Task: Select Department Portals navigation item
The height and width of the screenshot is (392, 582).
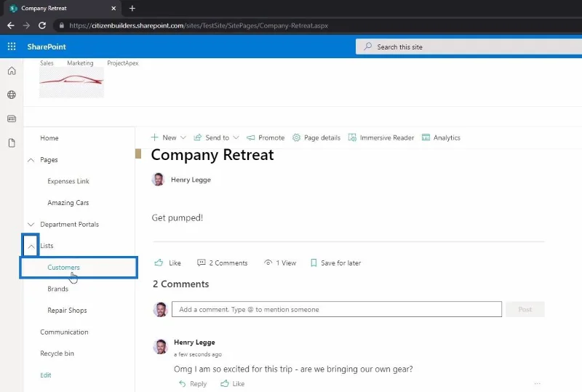Action: click(69, 224)
